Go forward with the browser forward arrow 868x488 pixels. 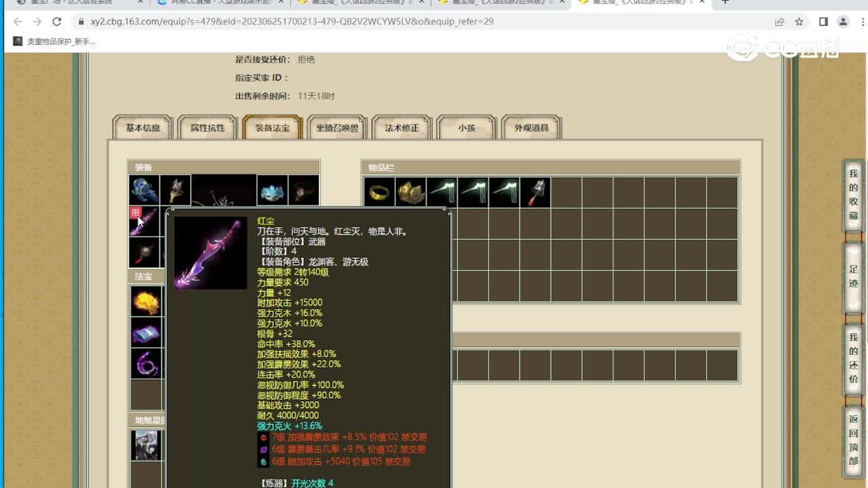(37, 22)
